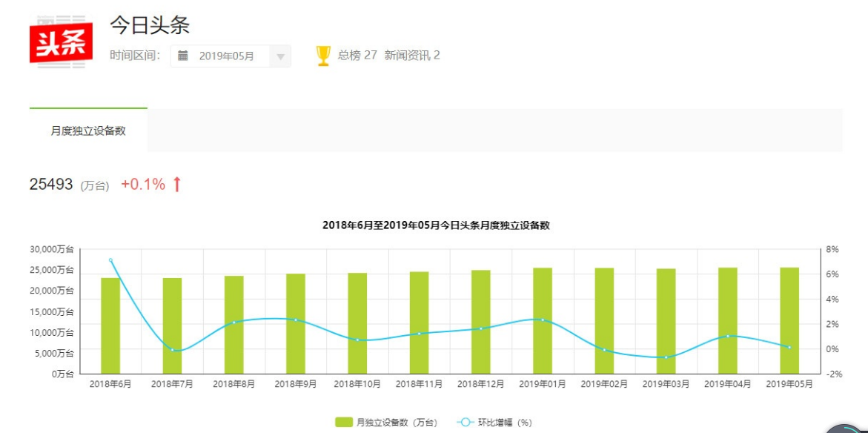Click the 总榜 27 ranking link

[357, 56]
